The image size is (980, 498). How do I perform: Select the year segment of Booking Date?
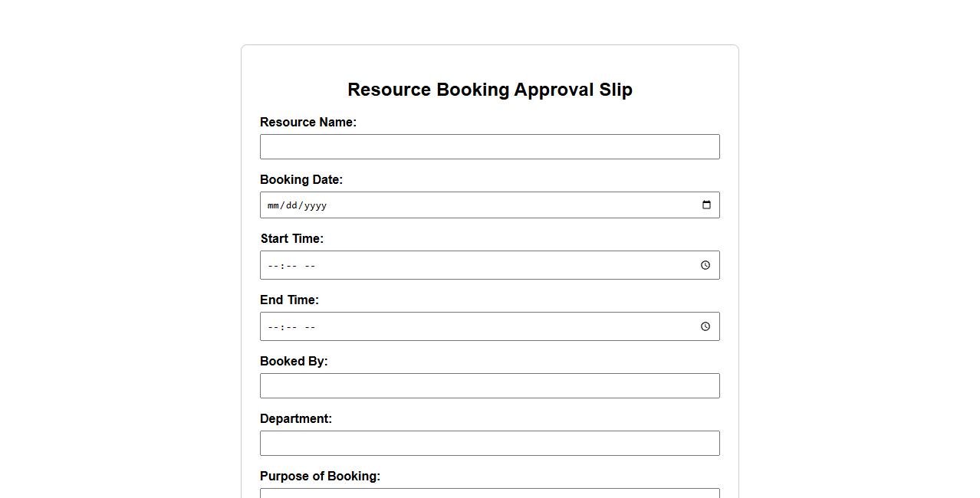pos(315,205)
